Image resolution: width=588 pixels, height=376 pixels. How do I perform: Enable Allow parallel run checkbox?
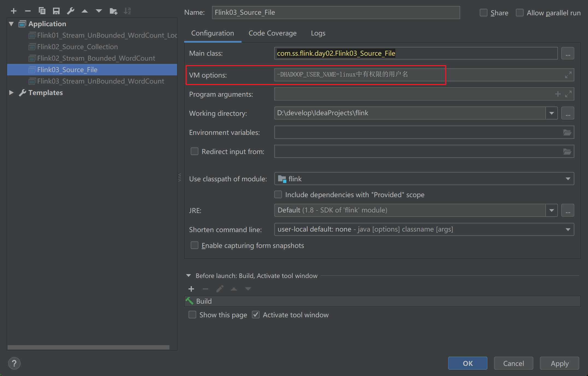coord(520,13)
